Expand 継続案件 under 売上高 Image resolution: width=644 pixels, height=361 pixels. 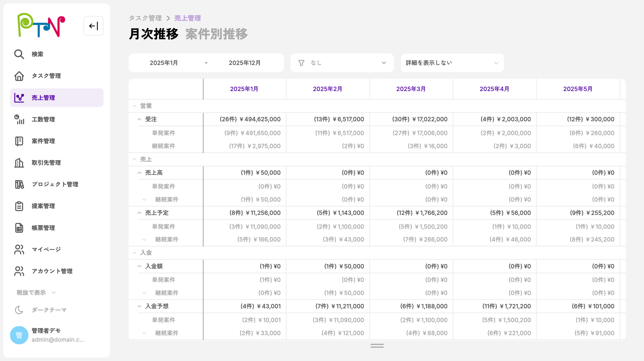click(x=144, y=200)
